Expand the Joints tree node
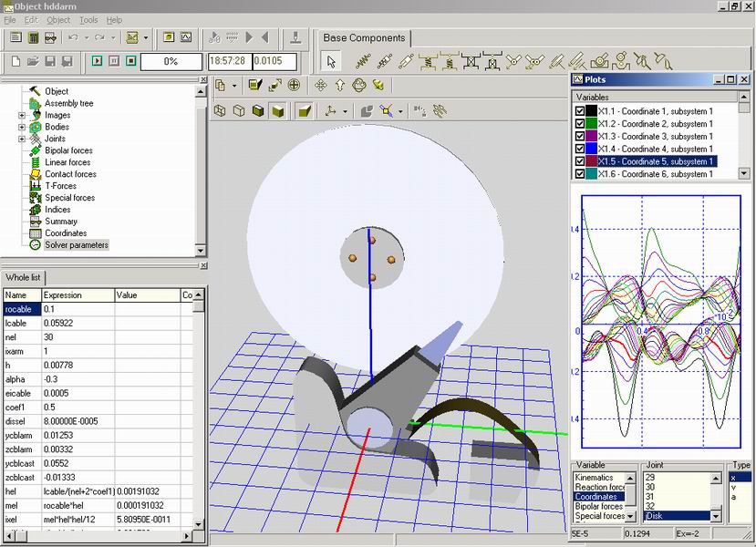Screen dimensions: 756x547 point(22,139)
